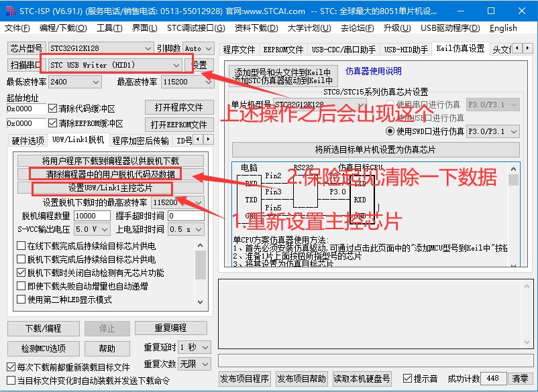The width and height of the screenshot is (538, 392).
Task: Switch to the EEPROM文件 tab
Action: pyautogui.click(x=283, y=50)
